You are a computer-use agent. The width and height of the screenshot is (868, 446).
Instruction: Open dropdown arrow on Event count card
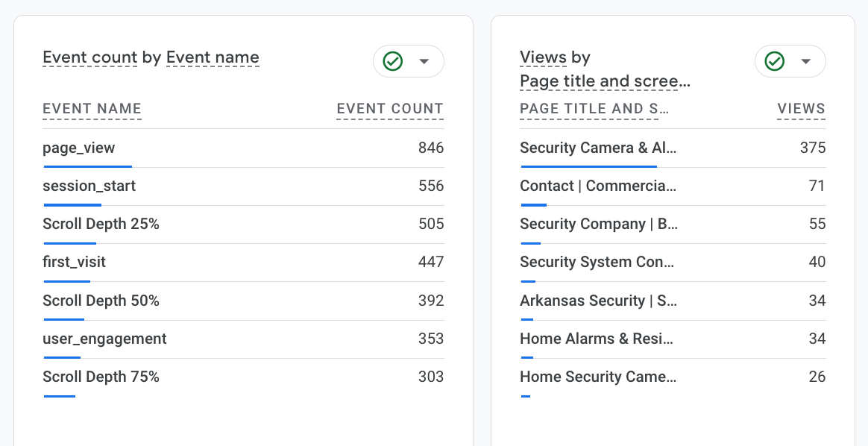pos(424,61)
